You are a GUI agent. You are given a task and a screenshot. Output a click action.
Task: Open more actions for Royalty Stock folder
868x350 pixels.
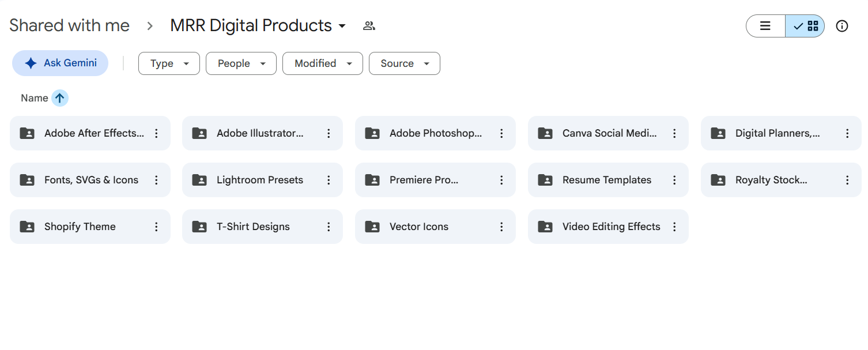(847, 180)
